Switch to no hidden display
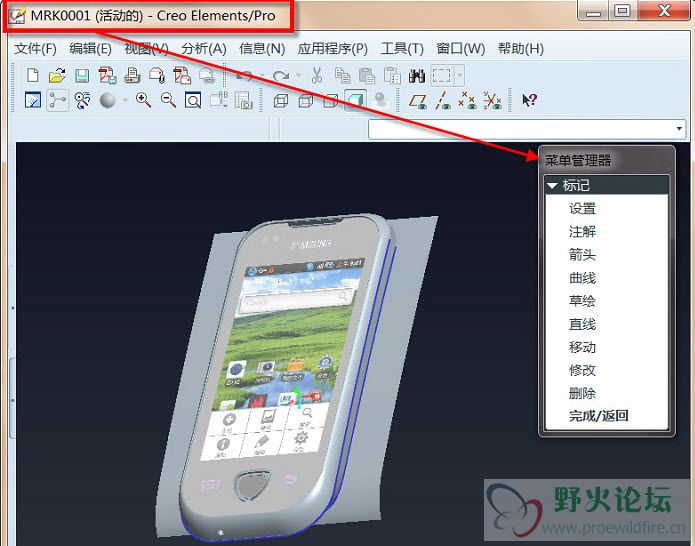 (x=330, y=101)
